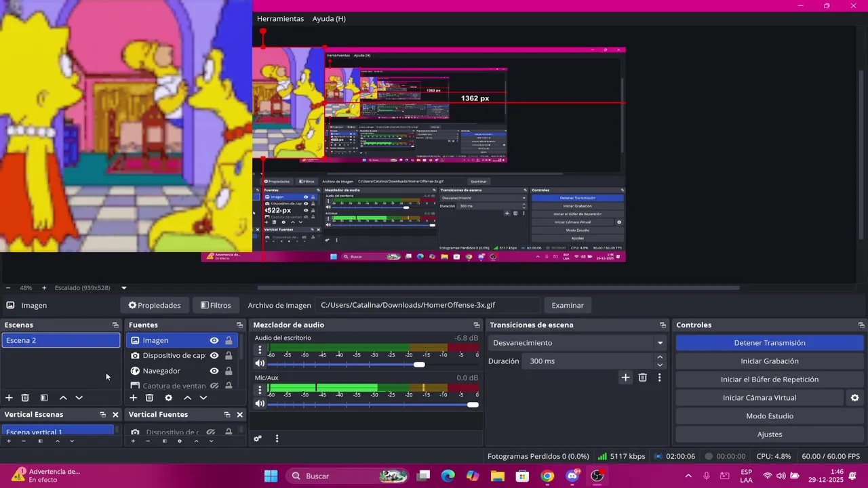The image size is (868, 488).
Task: Click the Duración 300 ms field
Action: click(x=587, y=361)
